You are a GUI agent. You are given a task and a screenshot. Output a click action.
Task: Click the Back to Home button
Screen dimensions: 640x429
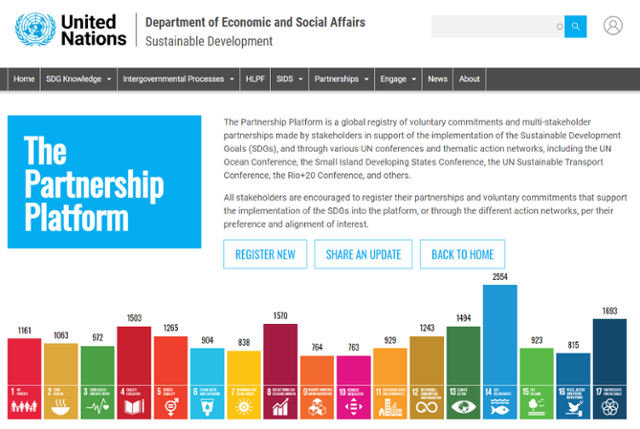[462, 254]
